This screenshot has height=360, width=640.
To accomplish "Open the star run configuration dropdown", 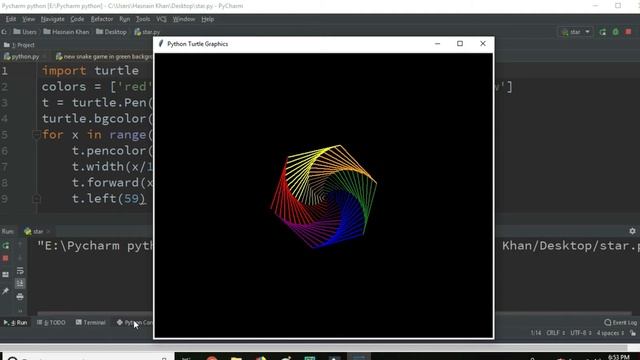I will pos(576,32).
